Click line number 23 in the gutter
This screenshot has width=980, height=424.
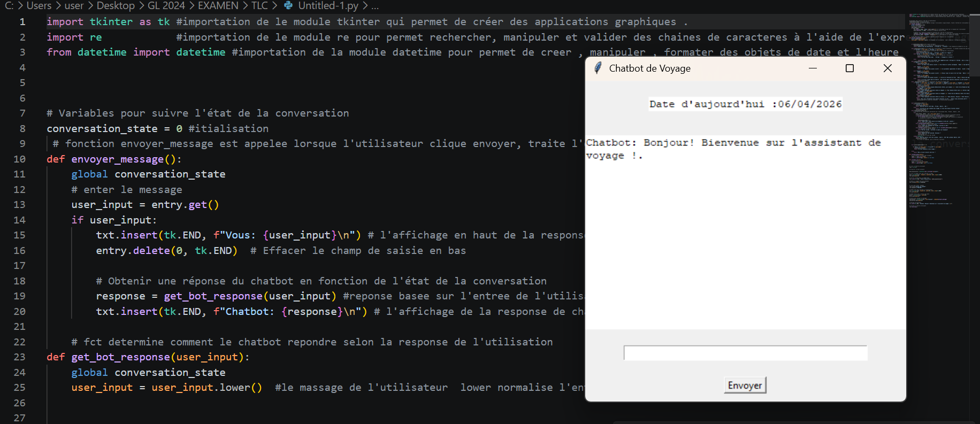coord(20,357)
